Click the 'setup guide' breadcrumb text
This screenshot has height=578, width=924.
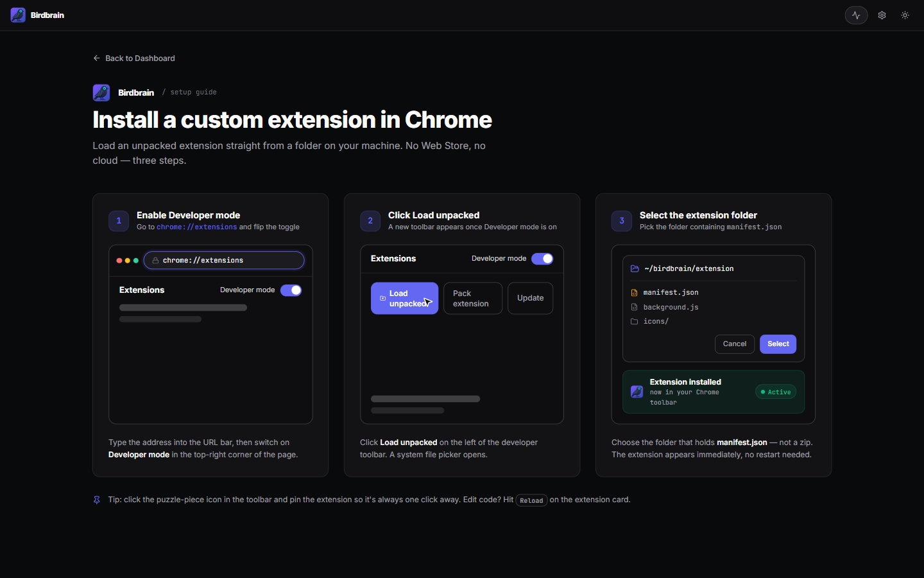pyautogui.click(x=193, y=92)
